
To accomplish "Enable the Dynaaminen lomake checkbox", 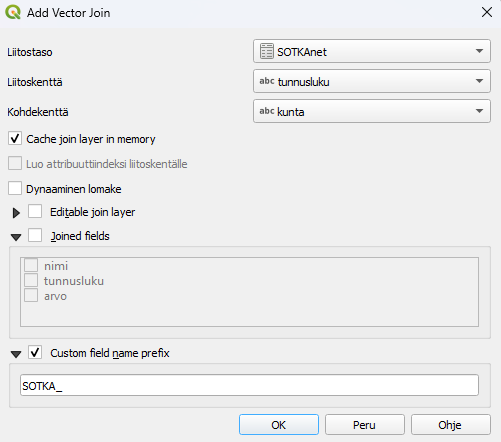I will click(15, 188).
